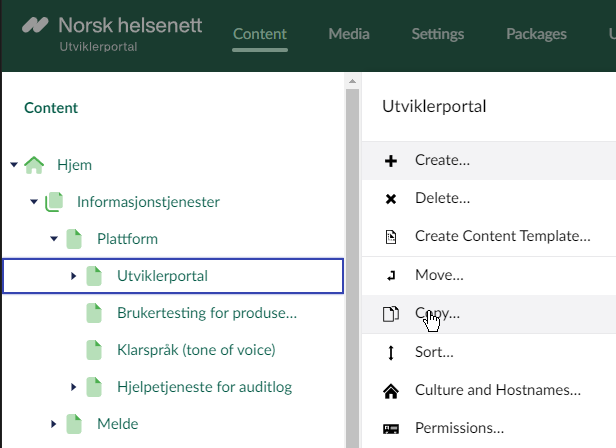The height and width of the screenshot is (448, 616).
Task: Collapse the Plattform node arrow
Action: [x=54, y=239]
